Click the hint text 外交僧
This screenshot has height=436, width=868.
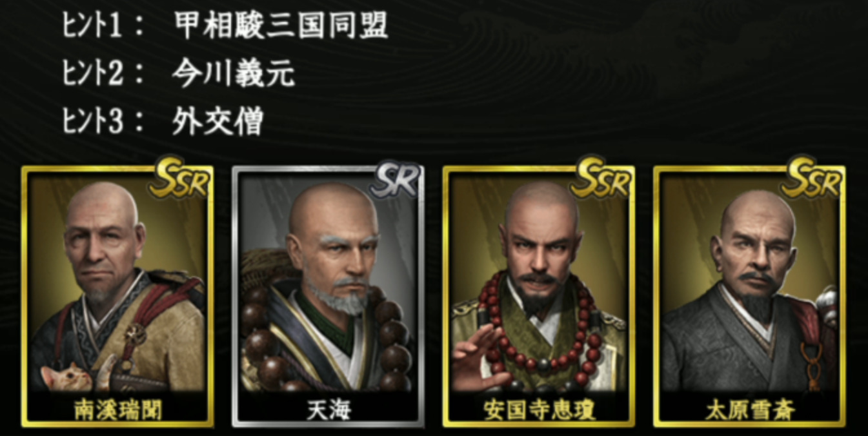[x=217, y=121]
